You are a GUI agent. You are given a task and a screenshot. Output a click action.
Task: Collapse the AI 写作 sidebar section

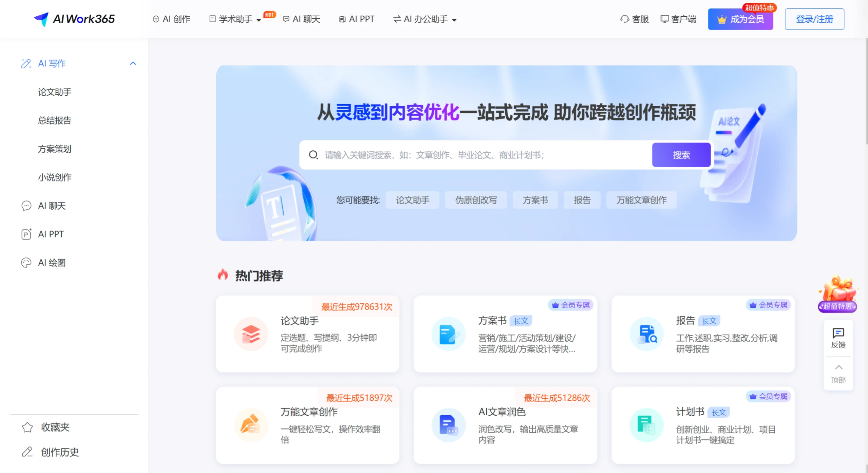tap(133, 63)
